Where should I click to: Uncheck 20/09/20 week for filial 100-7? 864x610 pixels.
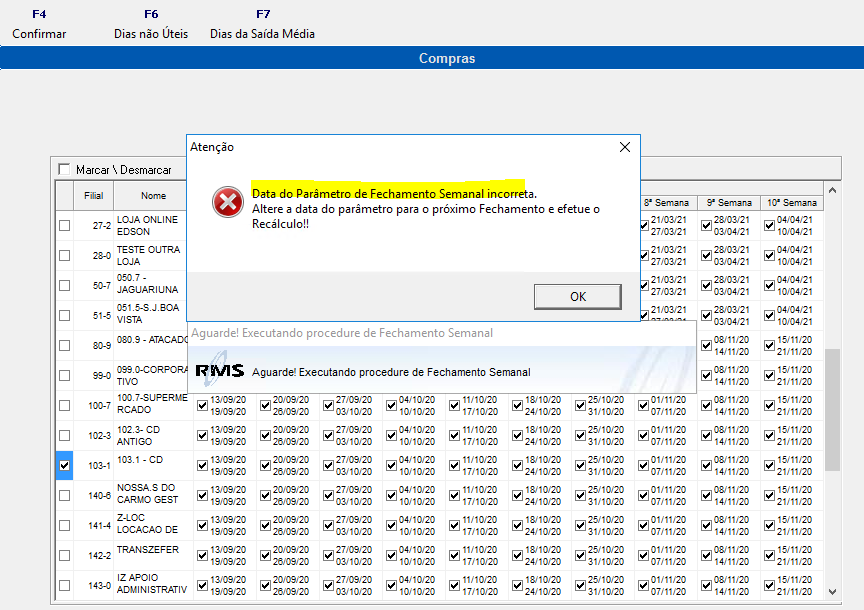[x=265, y=406]
